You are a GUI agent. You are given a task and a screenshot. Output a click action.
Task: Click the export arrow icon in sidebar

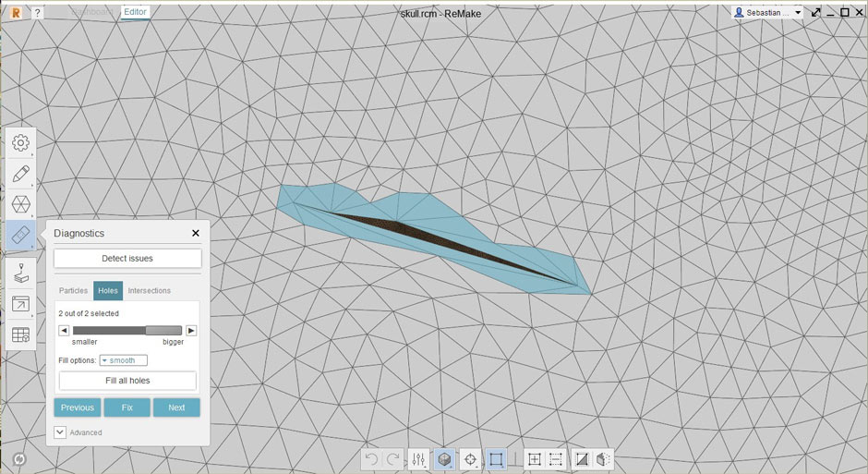(20, 303)
